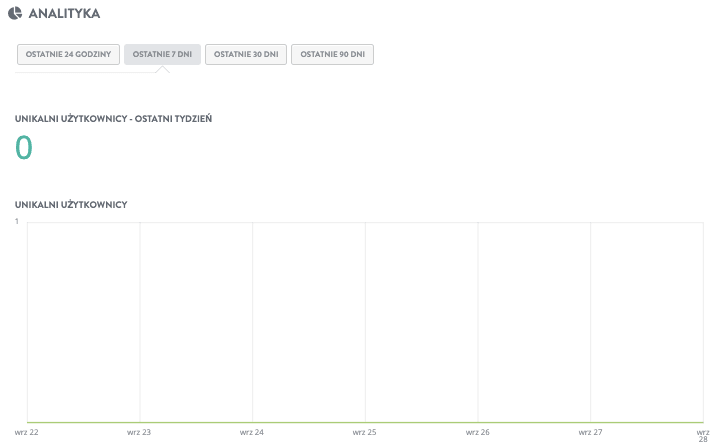Click the wrz 26 axis label
The width and height of the screenshot is (726, 447).
pos(478,432)
